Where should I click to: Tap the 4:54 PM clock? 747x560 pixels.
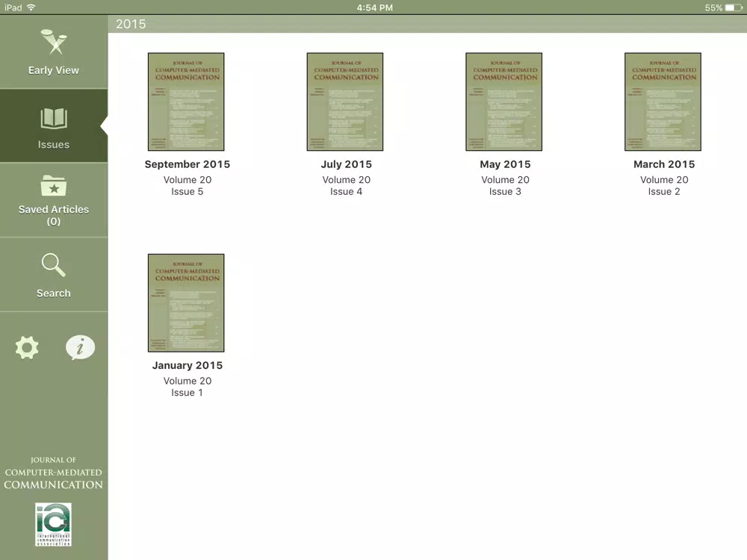pos(375,7)
